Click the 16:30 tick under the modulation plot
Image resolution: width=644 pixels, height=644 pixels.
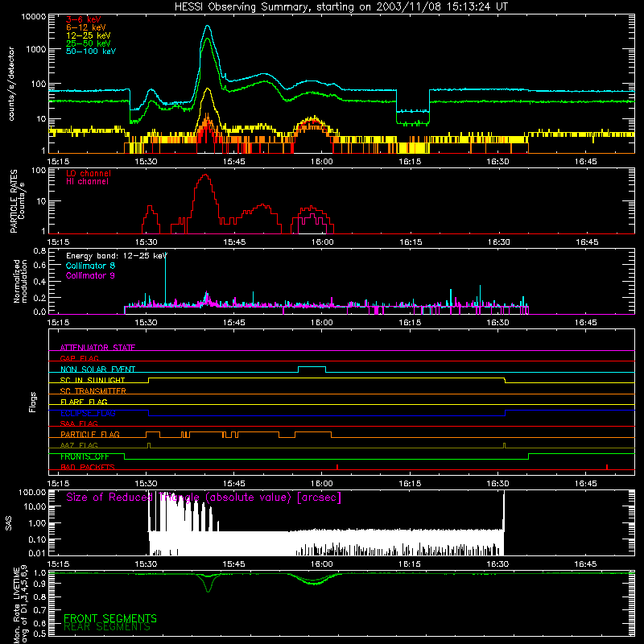pyautogui.click(x=497, y=323)
